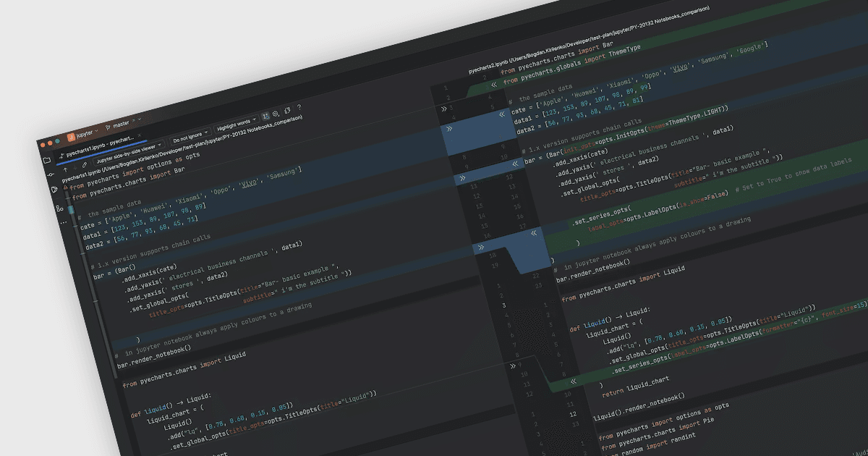Go to previous difference with up arrow

pyautogui.click(x=65, y=169)
